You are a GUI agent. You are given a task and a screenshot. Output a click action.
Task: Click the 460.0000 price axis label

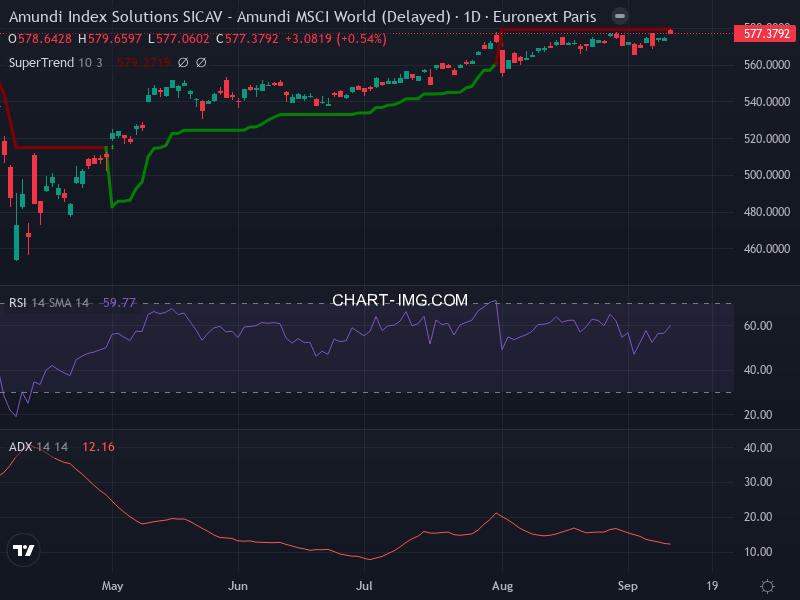click(767, 249)
